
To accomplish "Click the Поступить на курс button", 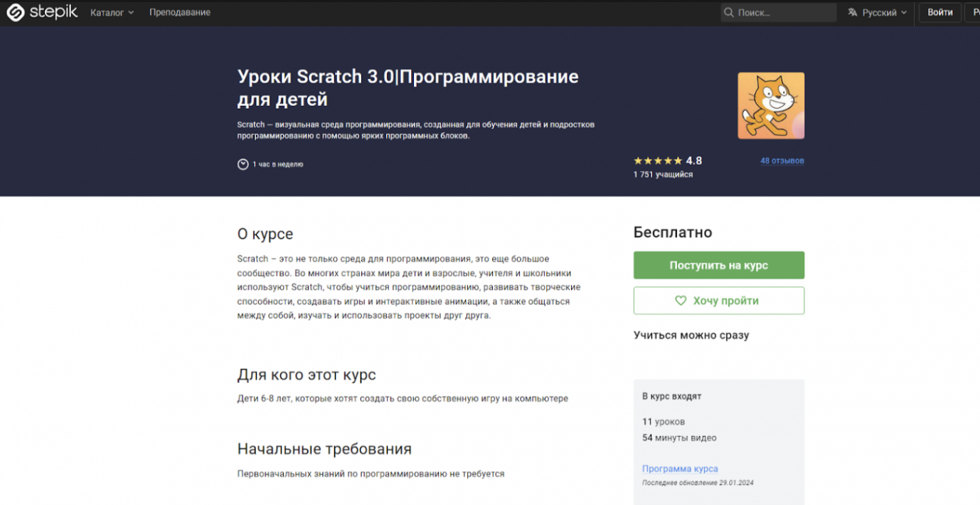I will [x=719, y=265].
